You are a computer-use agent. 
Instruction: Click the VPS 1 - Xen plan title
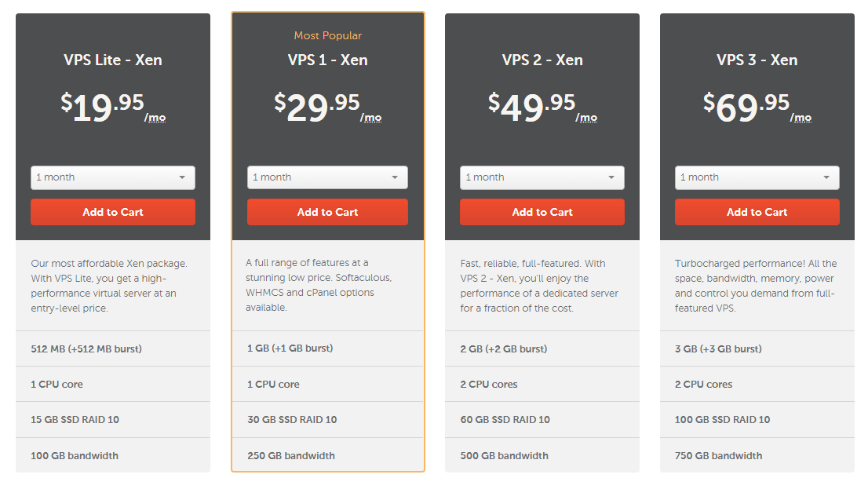click(328, 60)
